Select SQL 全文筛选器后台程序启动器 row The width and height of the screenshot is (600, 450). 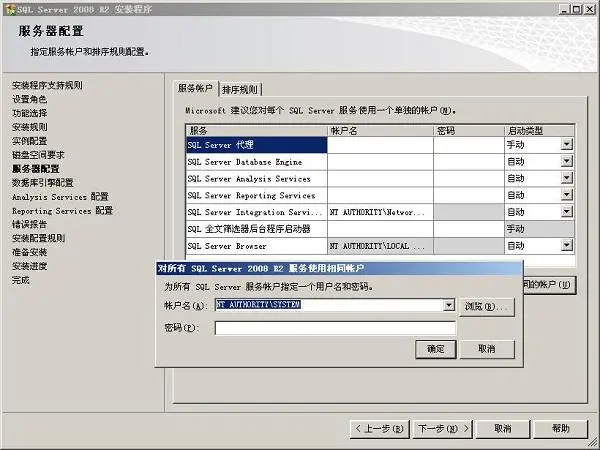tap(256, 229)
